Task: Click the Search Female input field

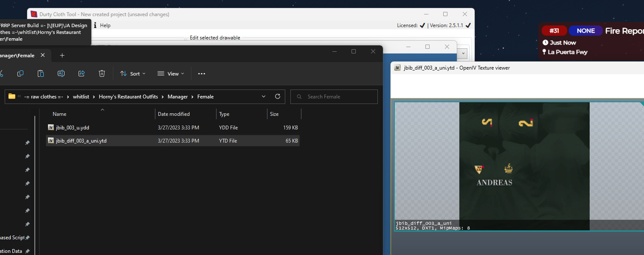Action: [334, 96]
